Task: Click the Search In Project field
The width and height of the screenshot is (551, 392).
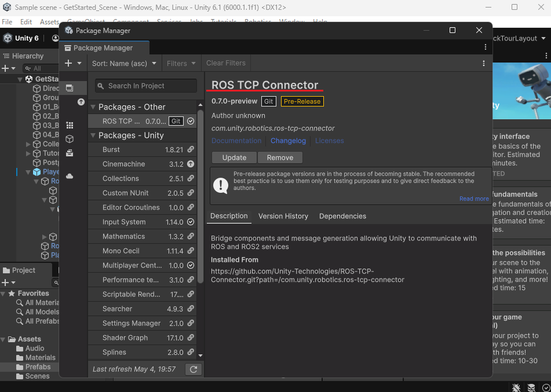Action: point(146,86)
